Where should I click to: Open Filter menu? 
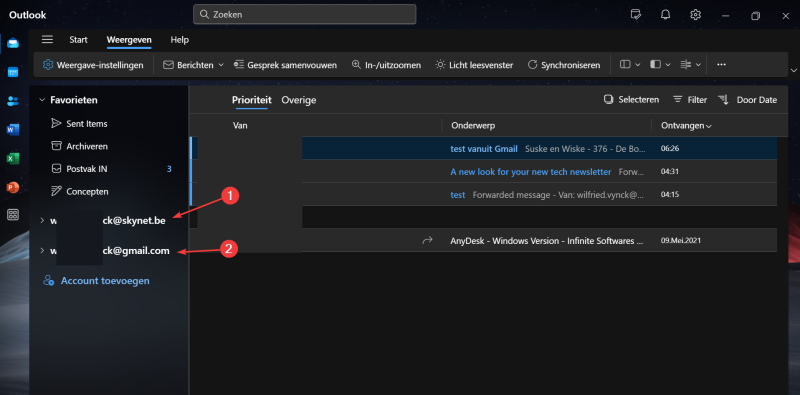click(x=690, y=100)
